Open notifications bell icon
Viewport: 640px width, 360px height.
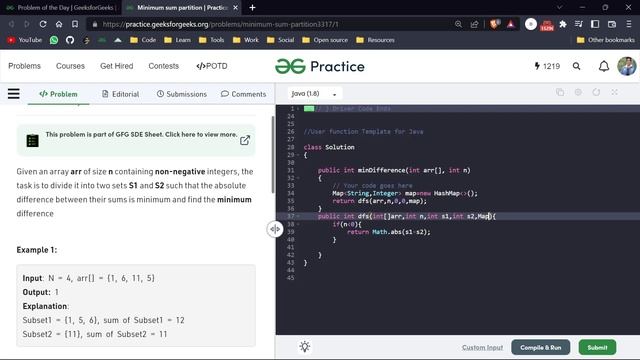pos(604,66)
